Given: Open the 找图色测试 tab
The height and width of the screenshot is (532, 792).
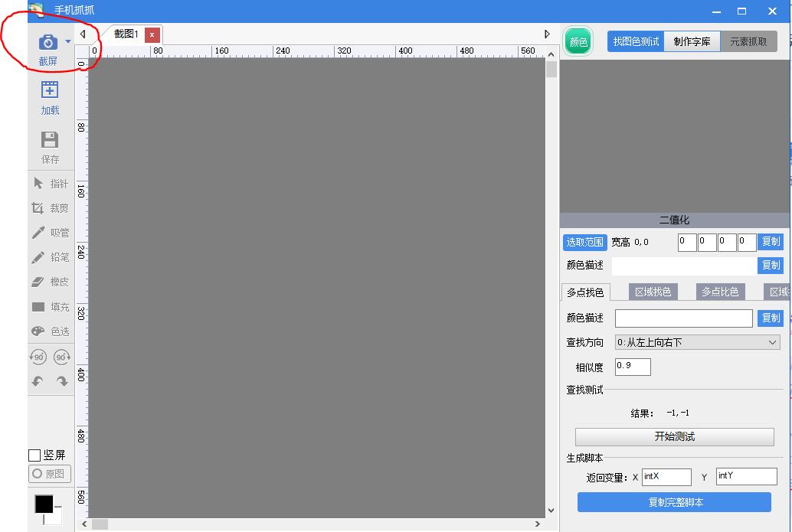Looking at the screenshot, I should pos(636,41).
